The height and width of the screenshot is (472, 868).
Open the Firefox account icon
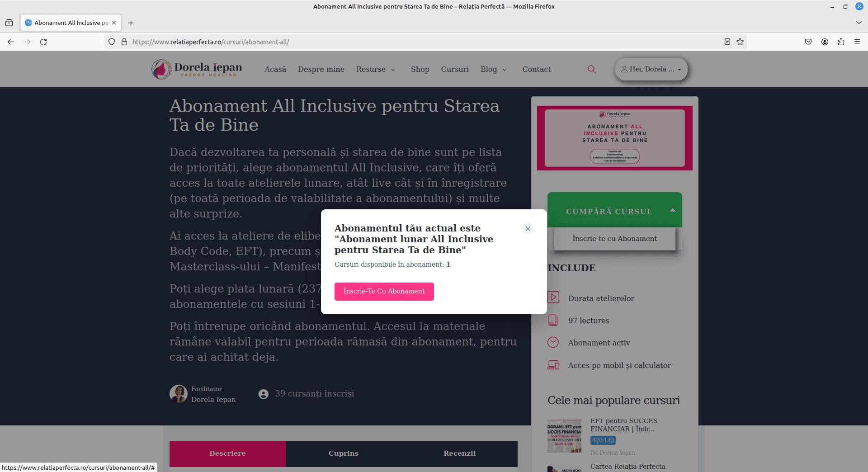pos(825,42)
